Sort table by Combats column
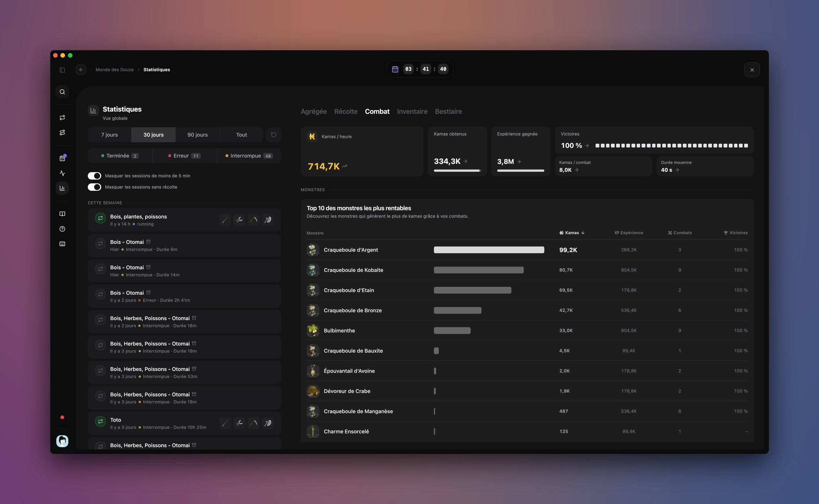This screenshot has height=504, width=819. 680,233
